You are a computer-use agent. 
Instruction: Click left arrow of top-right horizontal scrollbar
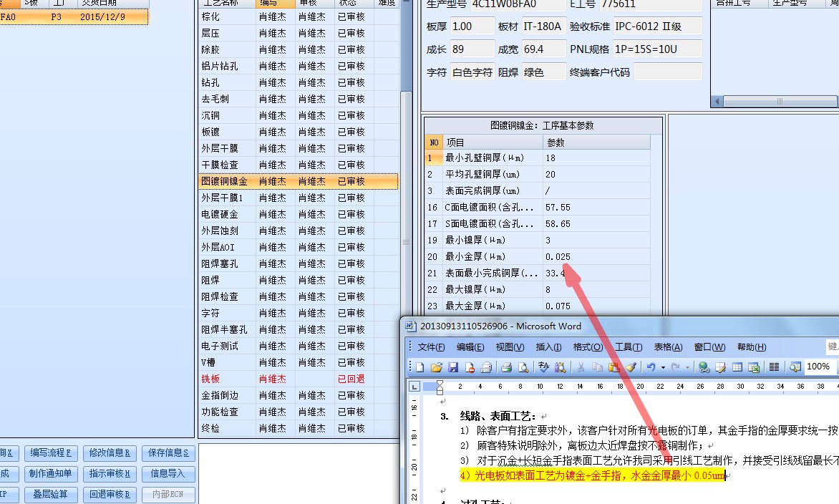tap(717, 101)
